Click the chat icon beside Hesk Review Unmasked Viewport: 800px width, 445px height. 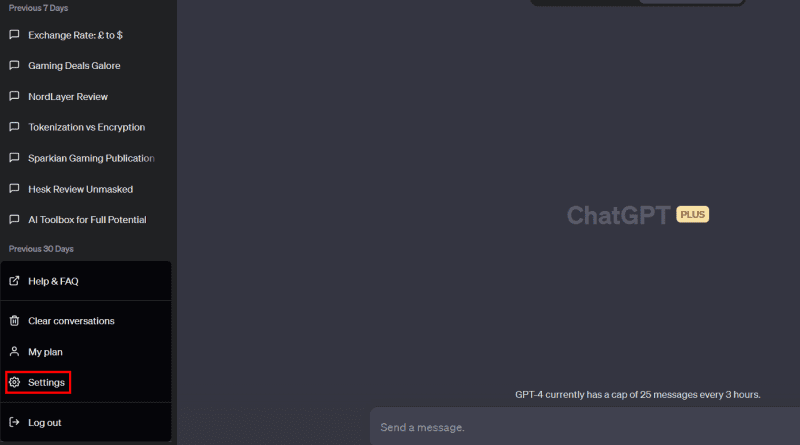(14, 189)
